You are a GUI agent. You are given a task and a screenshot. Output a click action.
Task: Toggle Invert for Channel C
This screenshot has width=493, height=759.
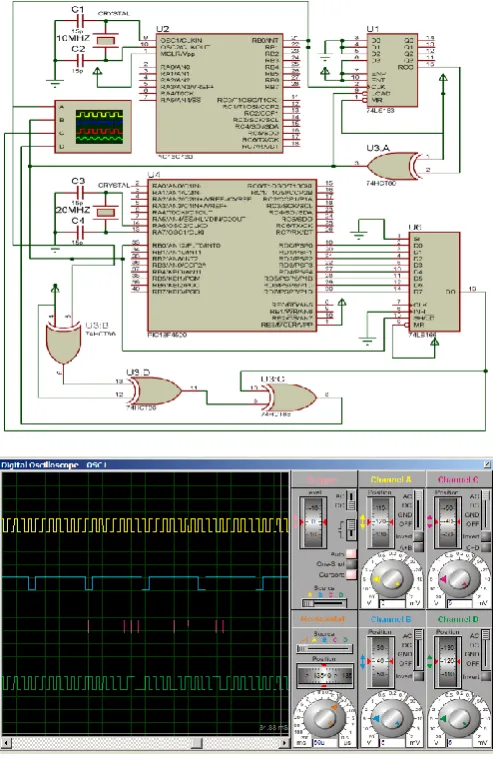coord(487,536)
